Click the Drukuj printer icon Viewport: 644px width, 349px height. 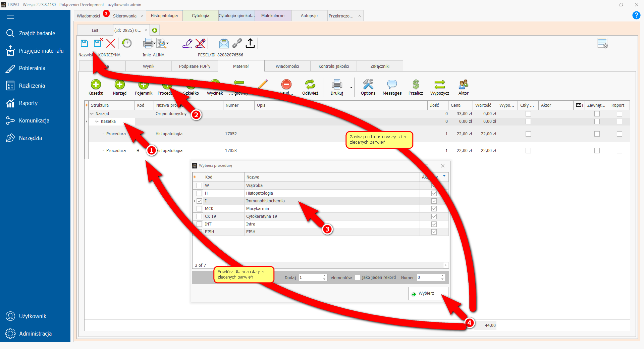point(337,85)
